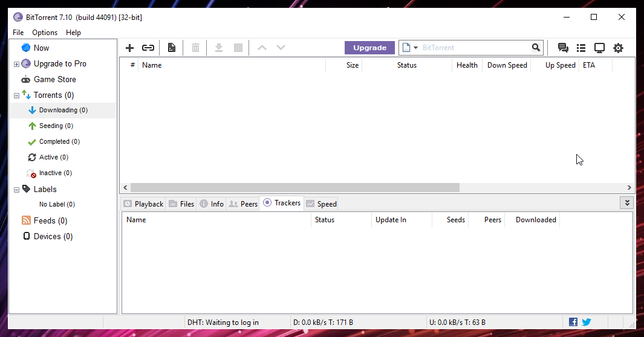Select Inactive (0) category

(56, 173)
